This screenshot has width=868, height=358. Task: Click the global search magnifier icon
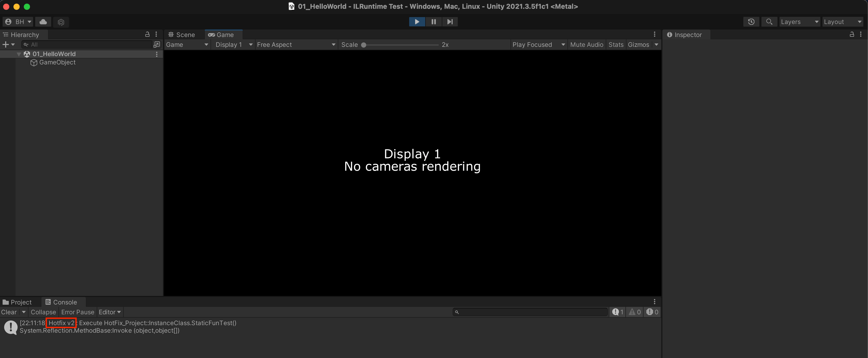(769, 22)
